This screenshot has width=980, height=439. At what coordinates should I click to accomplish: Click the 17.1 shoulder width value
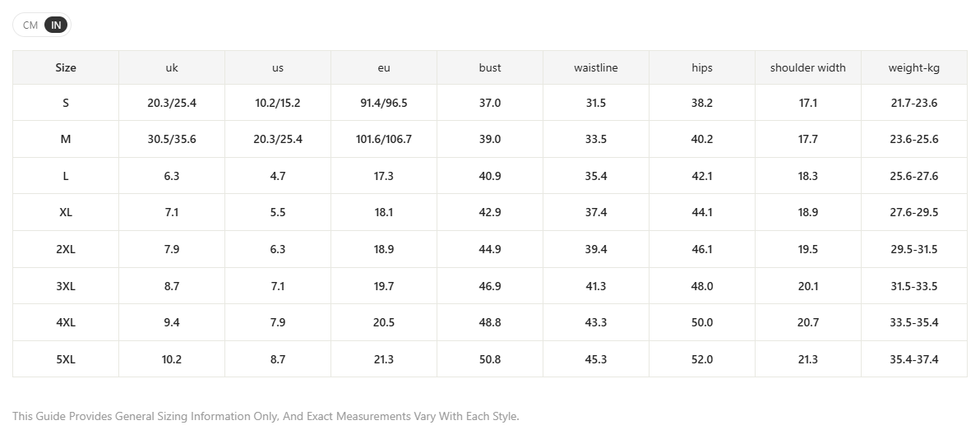(808, 103)
